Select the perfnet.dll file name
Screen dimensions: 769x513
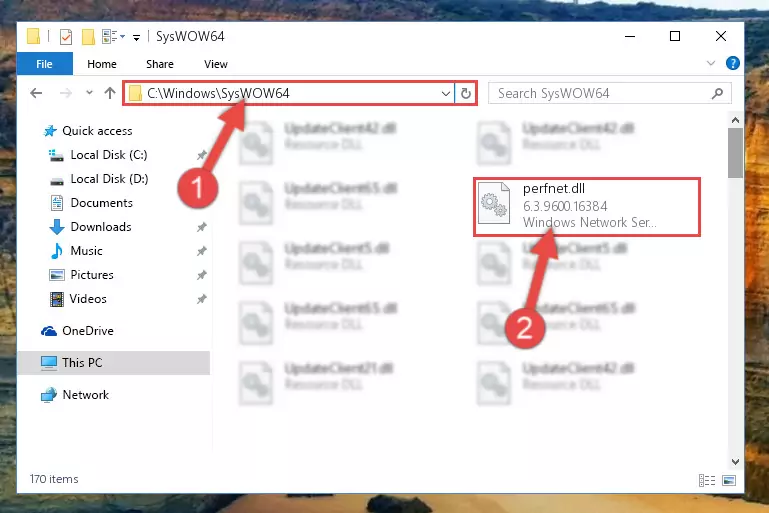pos(554,189)
